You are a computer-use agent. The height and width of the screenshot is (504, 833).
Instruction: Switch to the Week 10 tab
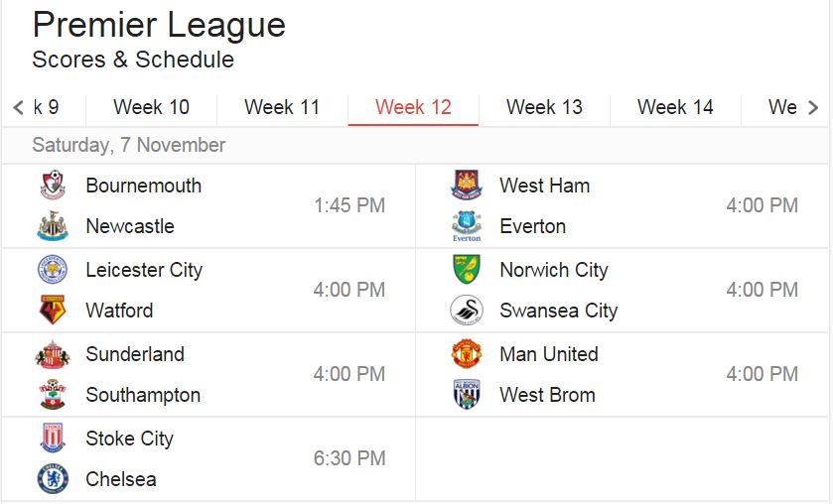pyautogui.click(x=151, y=108)
